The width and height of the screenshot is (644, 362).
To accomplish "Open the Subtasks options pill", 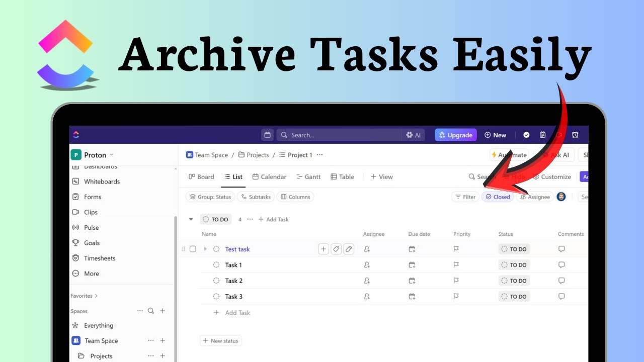I will pyautogui.click(x=256, y=197).
